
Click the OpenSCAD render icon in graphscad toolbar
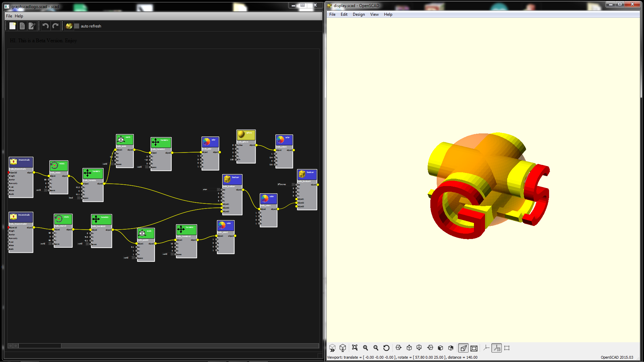coord(69,26)
